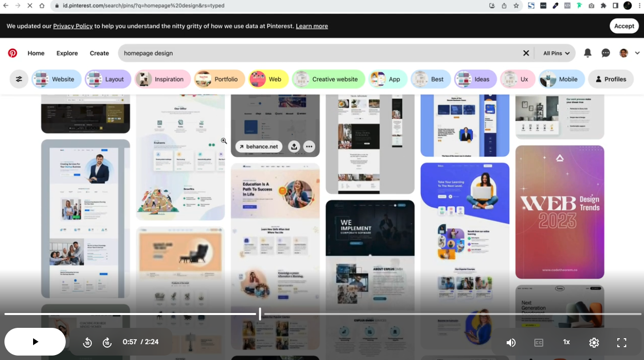Bookmark this page with the star
The width and height of the screenshot is (644, 360).
click(516, 5)
